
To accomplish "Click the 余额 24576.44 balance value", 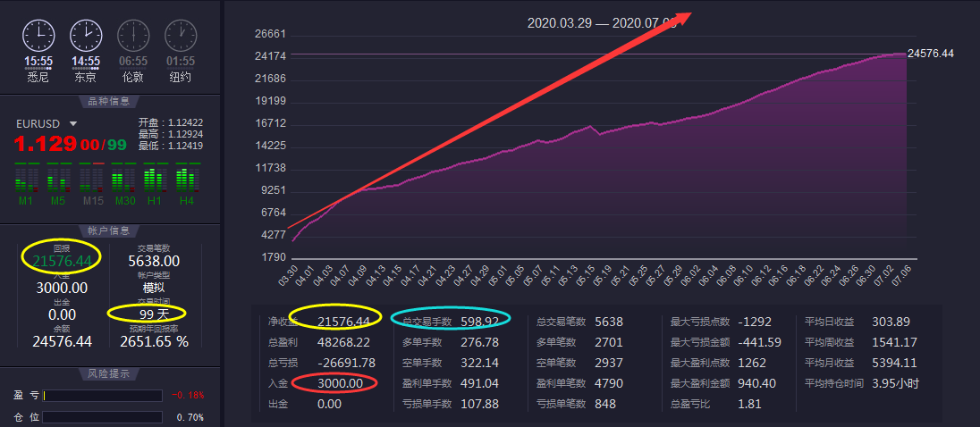I will (x=62, y=341).
